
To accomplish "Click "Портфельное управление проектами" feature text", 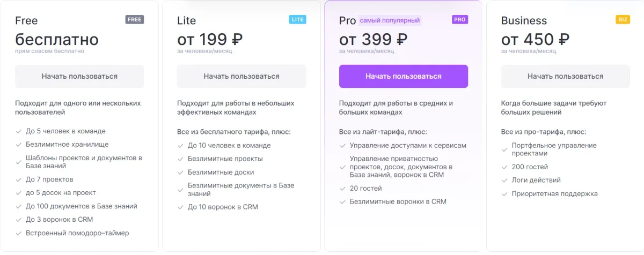I will click(x=554, y=149).
